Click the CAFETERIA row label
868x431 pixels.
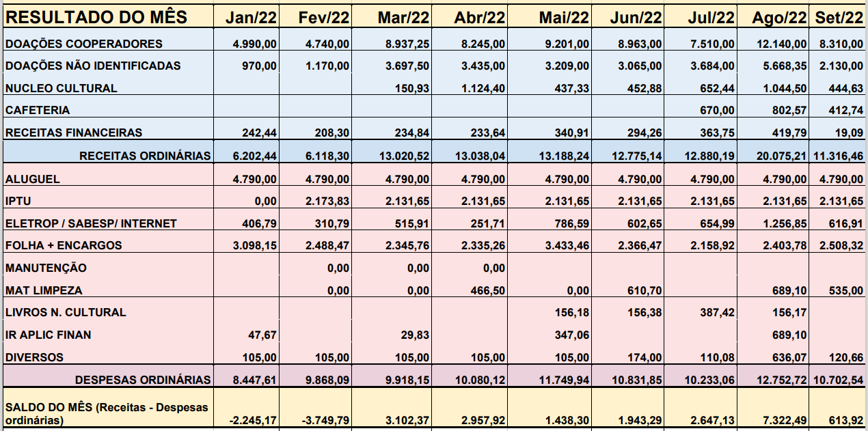[x=38, y=110]
